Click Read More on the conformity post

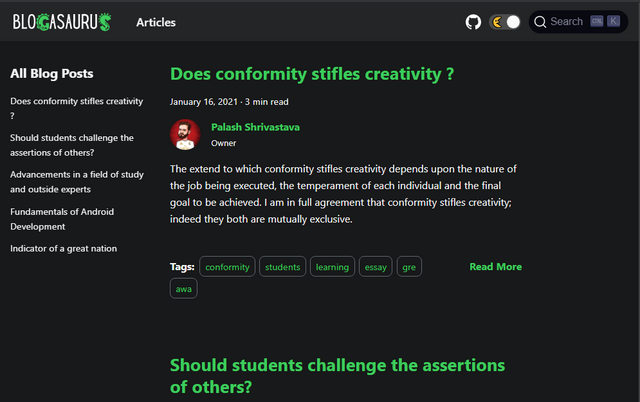click(x=496, y=267)
